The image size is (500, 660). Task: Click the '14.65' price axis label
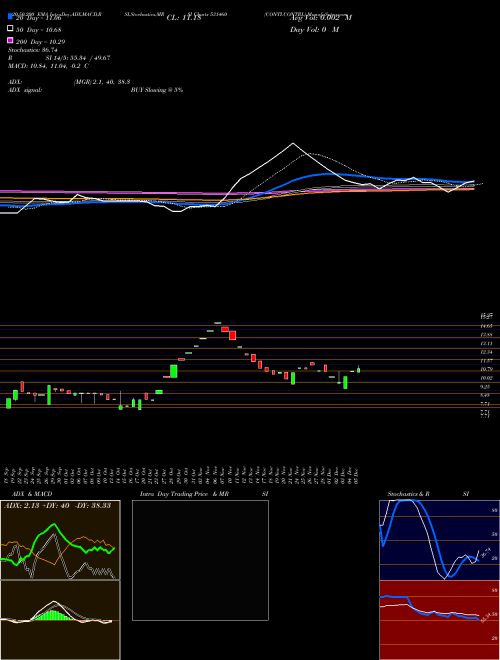pyautogui.click(x=486, y=326)
